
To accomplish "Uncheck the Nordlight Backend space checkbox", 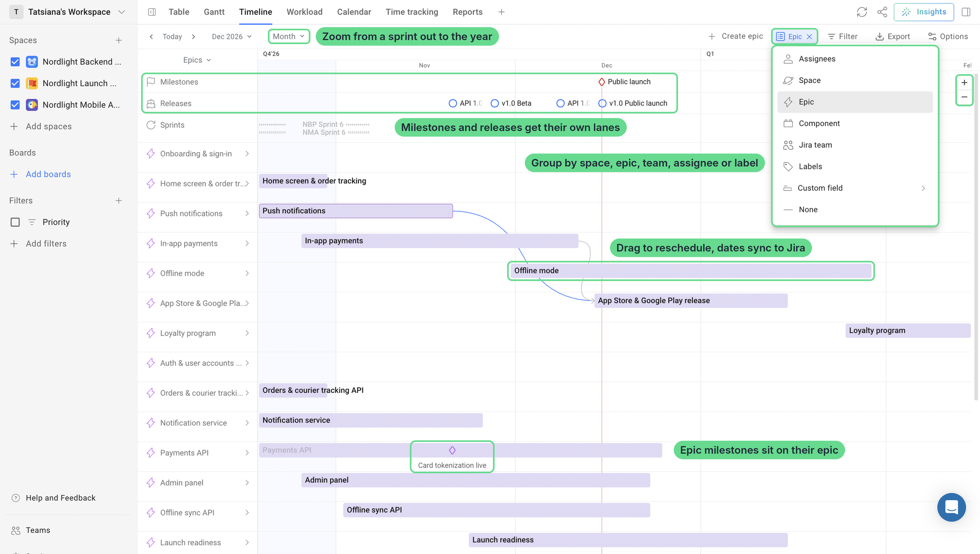I will coord(15,62).
